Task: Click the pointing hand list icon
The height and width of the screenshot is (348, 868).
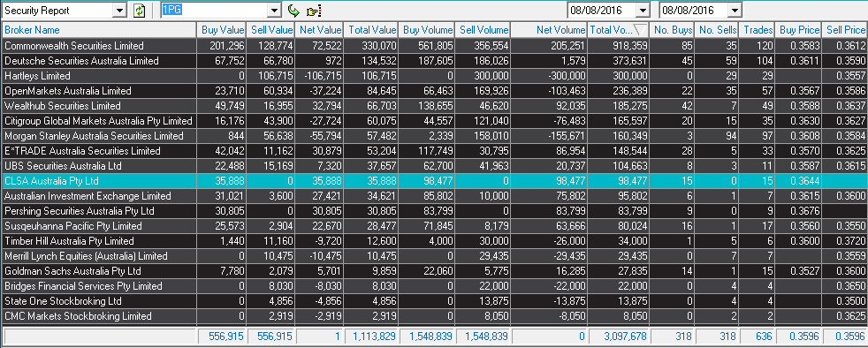Action: tap(314, 11)
